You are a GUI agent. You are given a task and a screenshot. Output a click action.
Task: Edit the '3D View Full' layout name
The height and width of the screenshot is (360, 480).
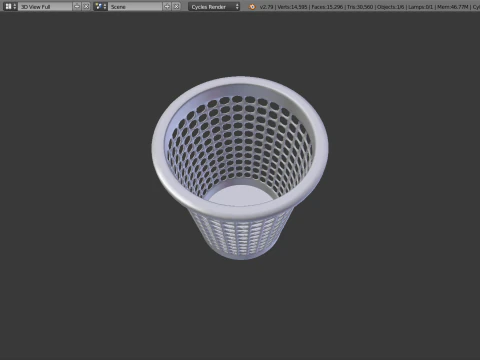45,6
